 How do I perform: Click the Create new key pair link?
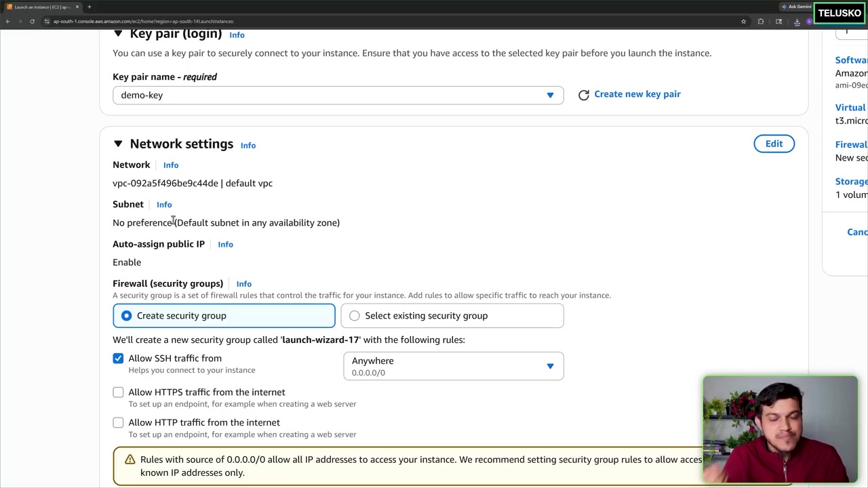click(x=637, y=94)
